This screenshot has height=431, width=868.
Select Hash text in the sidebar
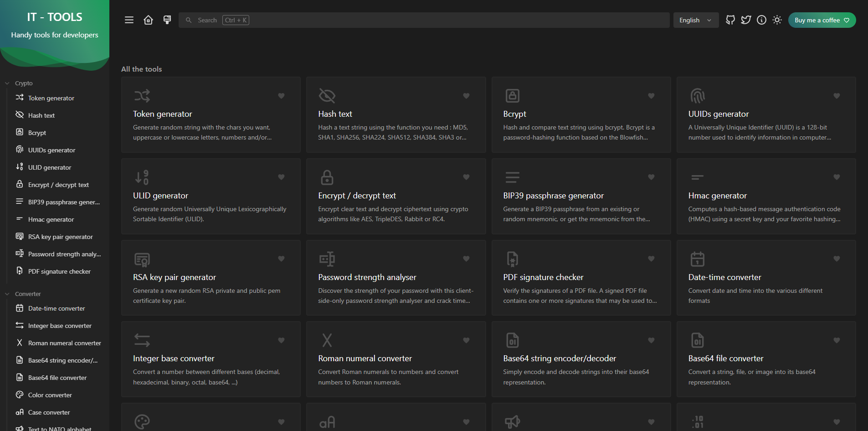(x=41, y=115)
